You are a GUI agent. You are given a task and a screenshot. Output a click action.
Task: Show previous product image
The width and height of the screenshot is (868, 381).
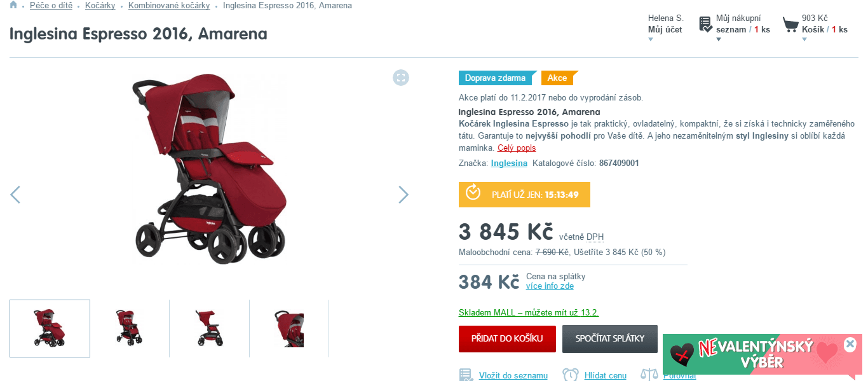pyautogui.click(x=15, y=195)
